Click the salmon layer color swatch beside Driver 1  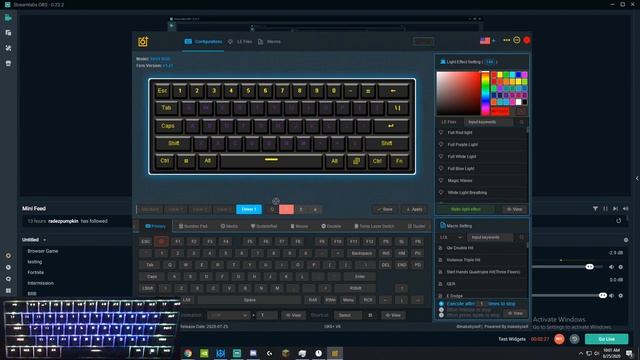(x=286, y=209)
